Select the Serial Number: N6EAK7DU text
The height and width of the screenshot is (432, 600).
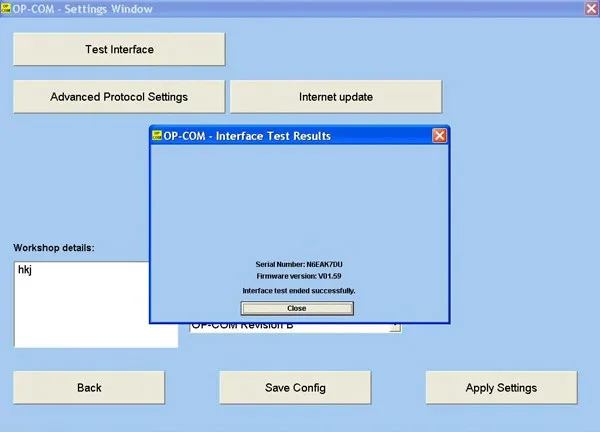299,264
